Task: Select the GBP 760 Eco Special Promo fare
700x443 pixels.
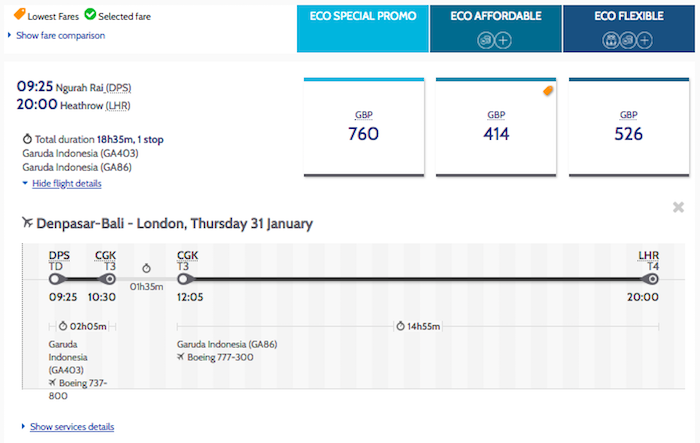Action: (364, 127)
